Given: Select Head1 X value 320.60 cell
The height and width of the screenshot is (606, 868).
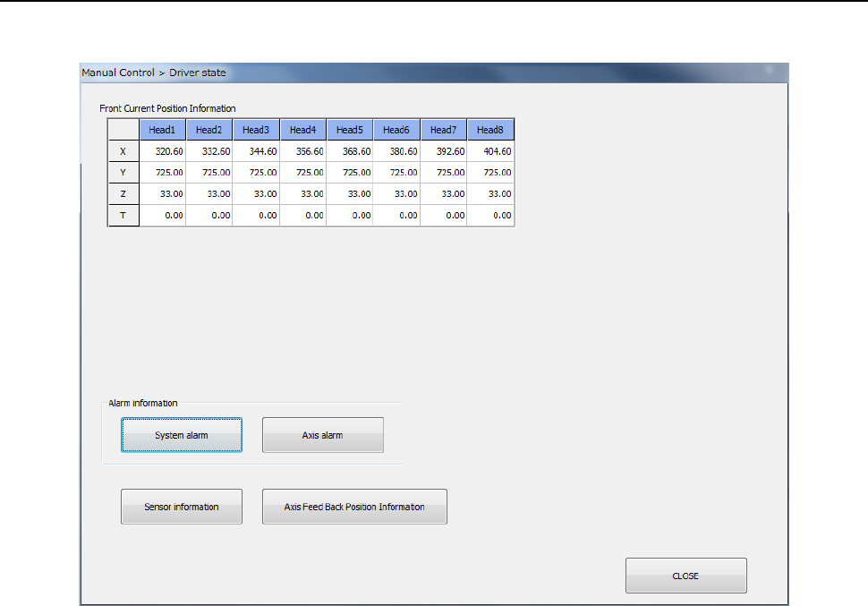Looking at the screenshot, I should (x=162, y=152).
